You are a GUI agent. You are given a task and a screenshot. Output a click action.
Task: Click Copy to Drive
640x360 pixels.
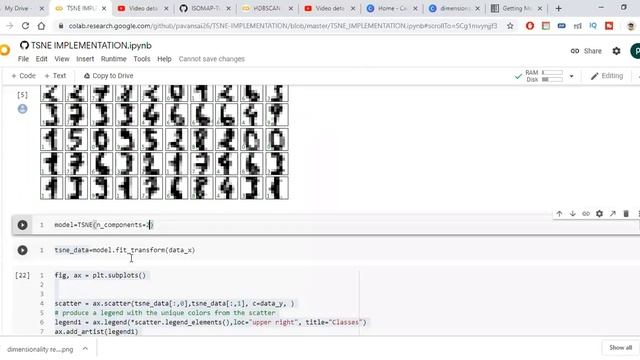pyautogui.click(x=109, y=76)
